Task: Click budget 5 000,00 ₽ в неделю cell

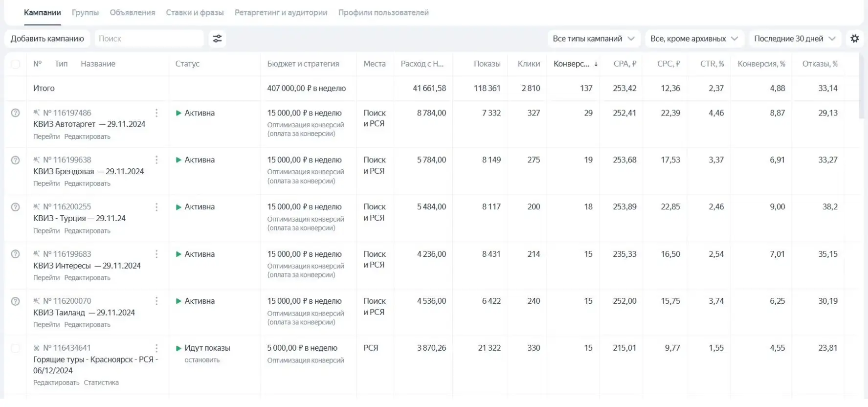Action: (x=302, y=348)
